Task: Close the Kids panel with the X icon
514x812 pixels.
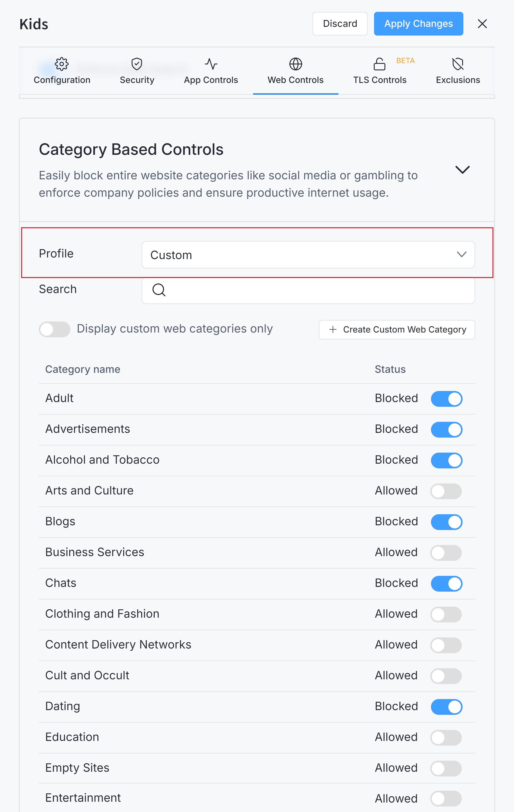Action: coord(482,24)
